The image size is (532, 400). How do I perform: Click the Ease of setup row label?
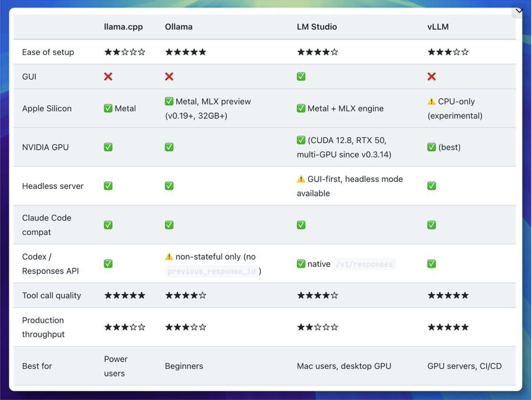coord(48,52)
